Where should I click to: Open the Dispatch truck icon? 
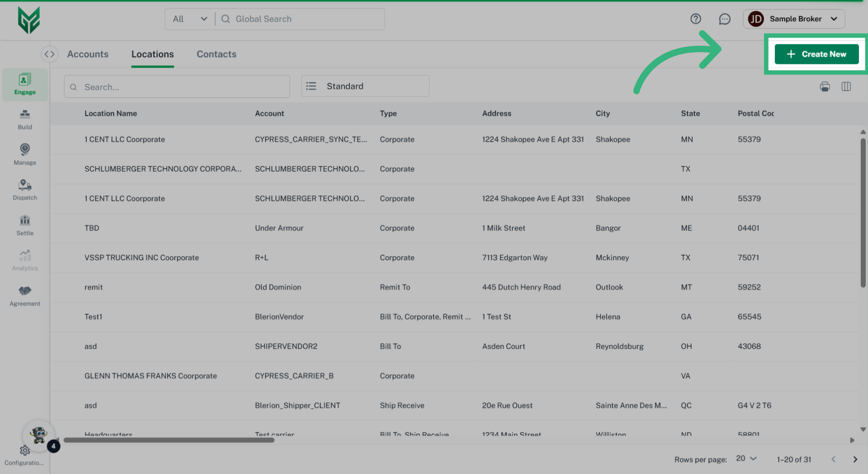pyautogui.click(x=25, y=190)
